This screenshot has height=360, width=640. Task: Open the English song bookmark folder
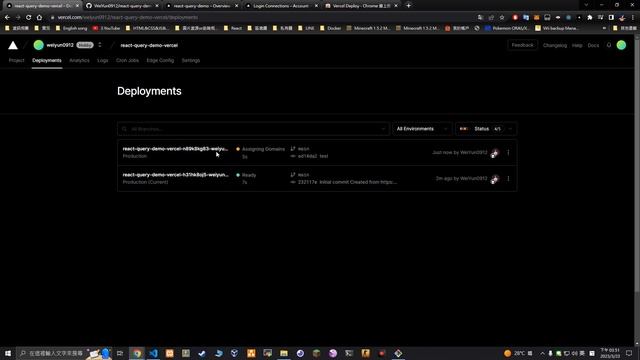point(72,28)
